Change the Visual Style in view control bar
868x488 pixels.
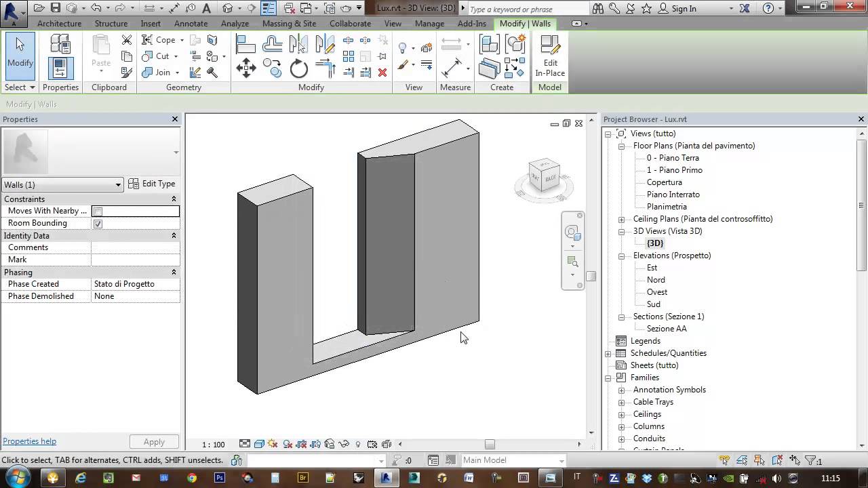point(259,444)
